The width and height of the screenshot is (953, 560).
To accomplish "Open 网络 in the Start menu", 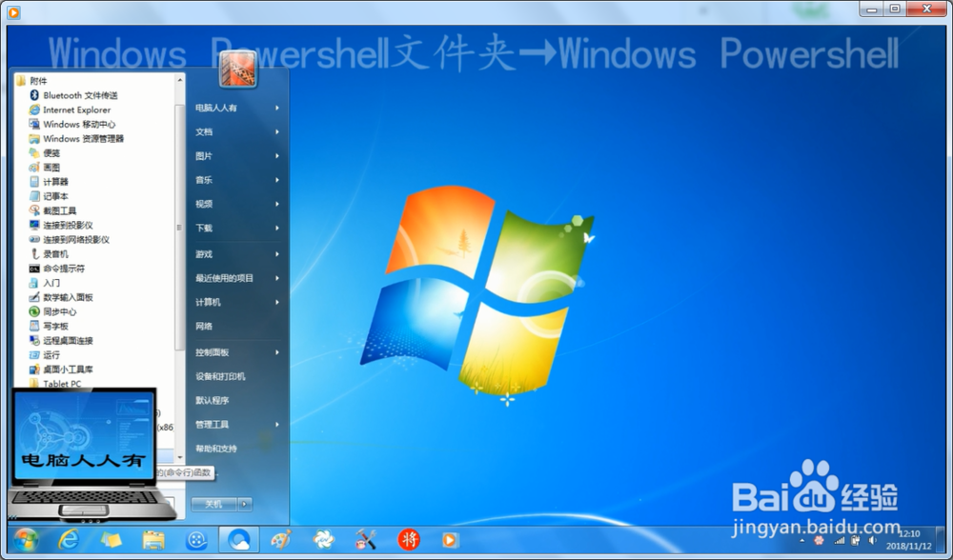I will click(x=204, y=326).
